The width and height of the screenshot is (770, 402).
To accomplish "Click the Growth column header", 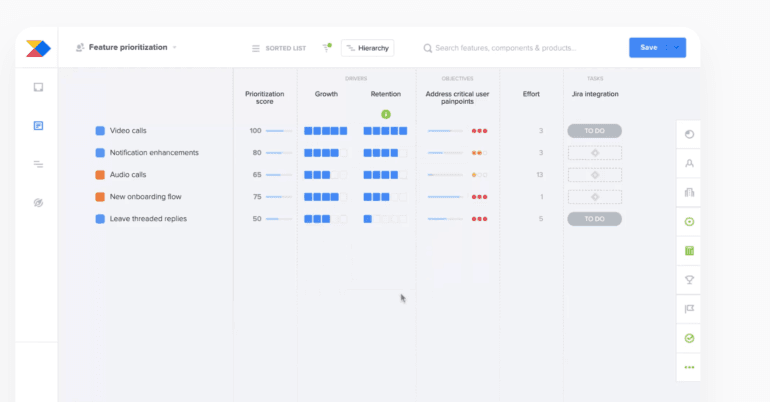I will pyautogui.click(x=326, y=94).
